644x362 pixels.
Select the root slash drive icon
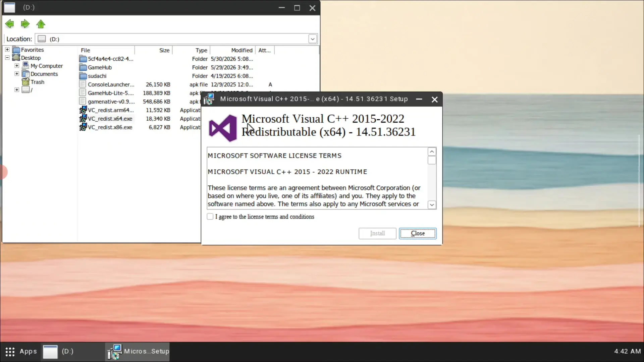click(x=25, y=90)
